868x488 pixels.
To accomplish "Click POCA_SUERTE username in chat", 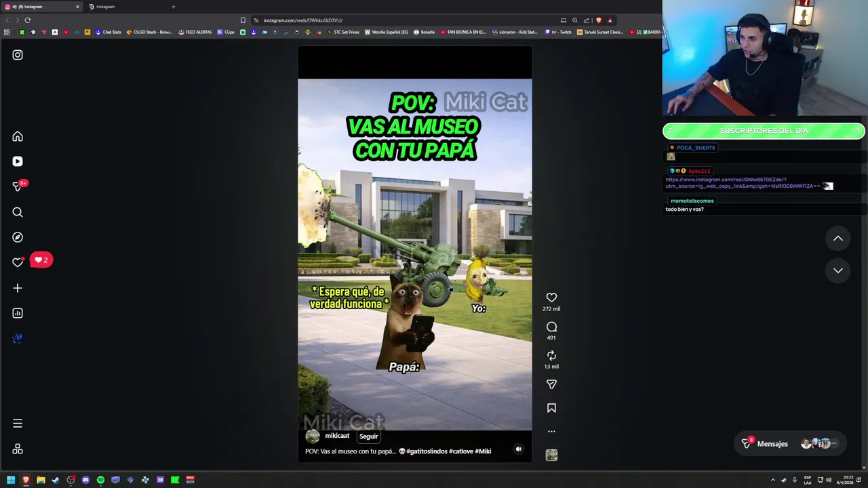I will click(696, 148).
